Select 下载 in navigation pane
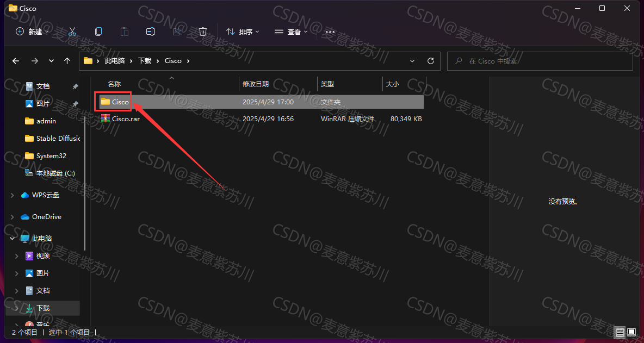This screenshot has width=644, height=343. pyautogui.click(x=43, y=308)
